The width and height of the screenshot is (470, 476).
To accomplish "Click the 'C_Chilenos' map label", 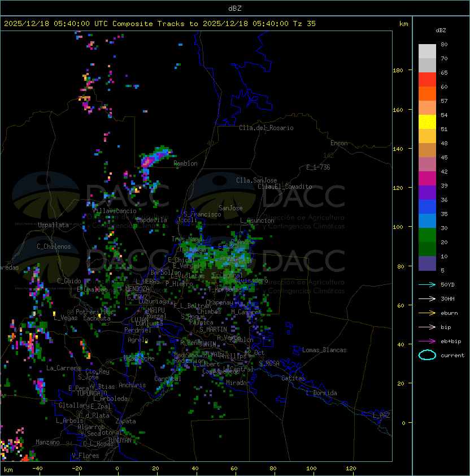I will (54, 246).
